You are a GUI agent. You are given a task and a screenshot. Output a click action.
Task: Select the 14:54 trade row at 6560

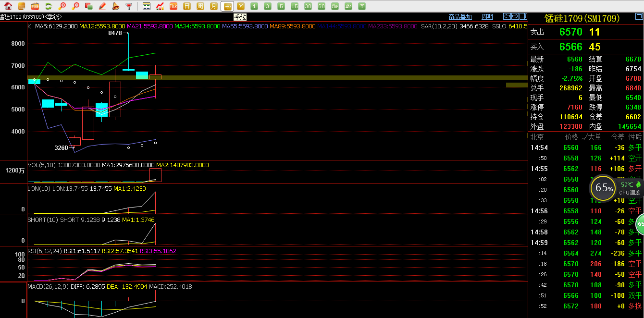(x=586, y=147)
